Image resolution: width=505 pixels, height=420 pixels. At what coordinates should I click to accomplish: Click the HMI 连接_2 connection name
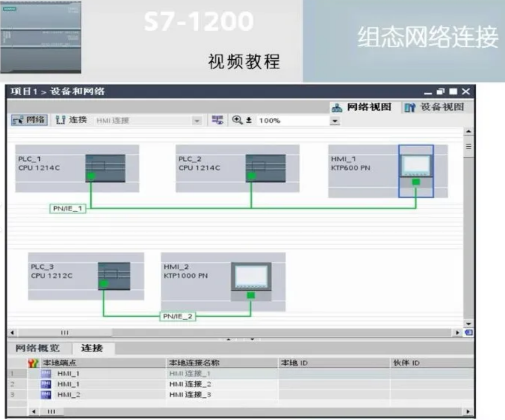190,384
